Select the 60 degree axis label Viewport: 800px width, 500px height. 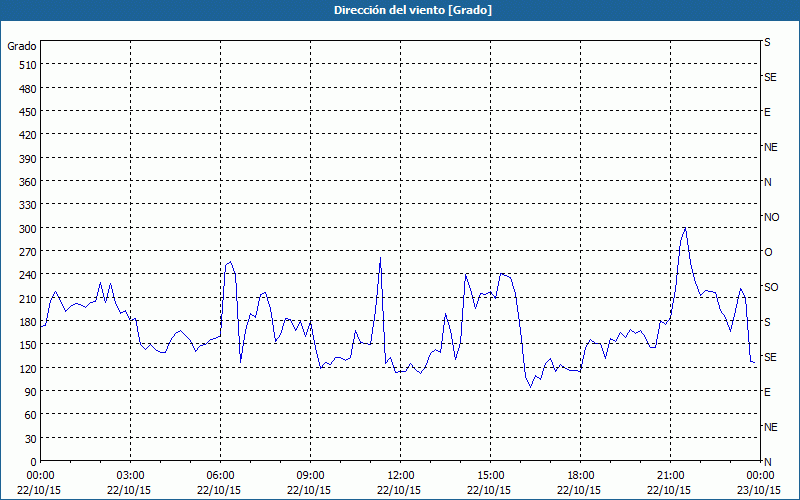(31, 415)
